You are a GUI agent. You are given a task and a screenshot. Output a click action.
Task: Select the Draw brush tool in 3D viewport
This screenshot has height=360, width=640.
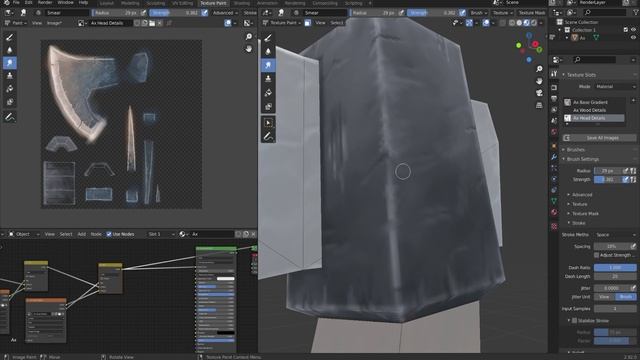click(268, 38)
